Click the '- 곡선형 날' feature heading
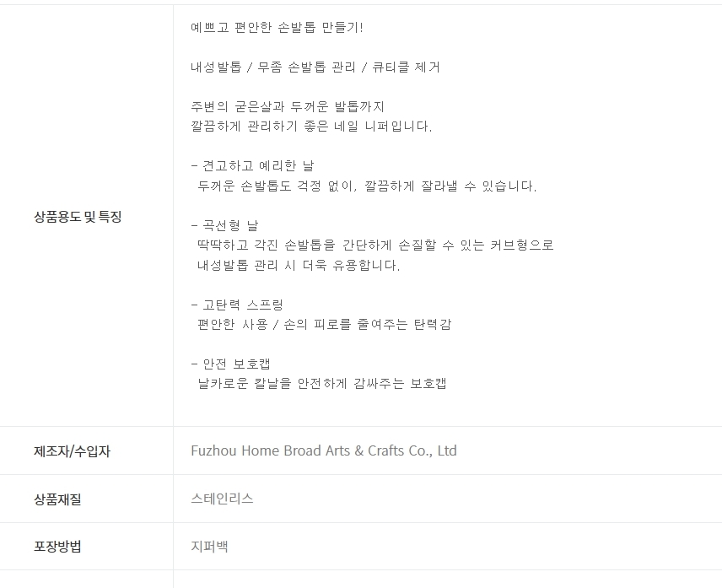Viewport: 722px width, 588px height. (225, 225)
